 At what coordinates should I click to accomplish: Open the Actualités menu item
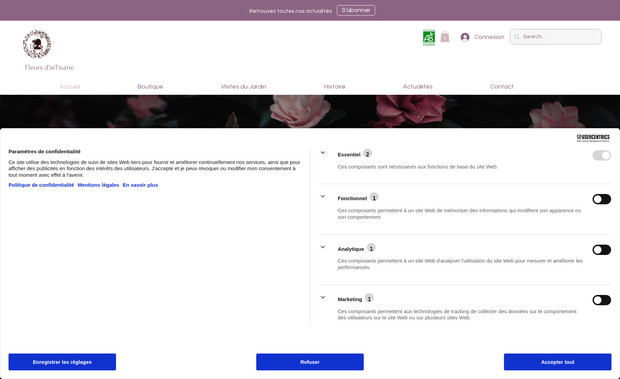(418, 87)
